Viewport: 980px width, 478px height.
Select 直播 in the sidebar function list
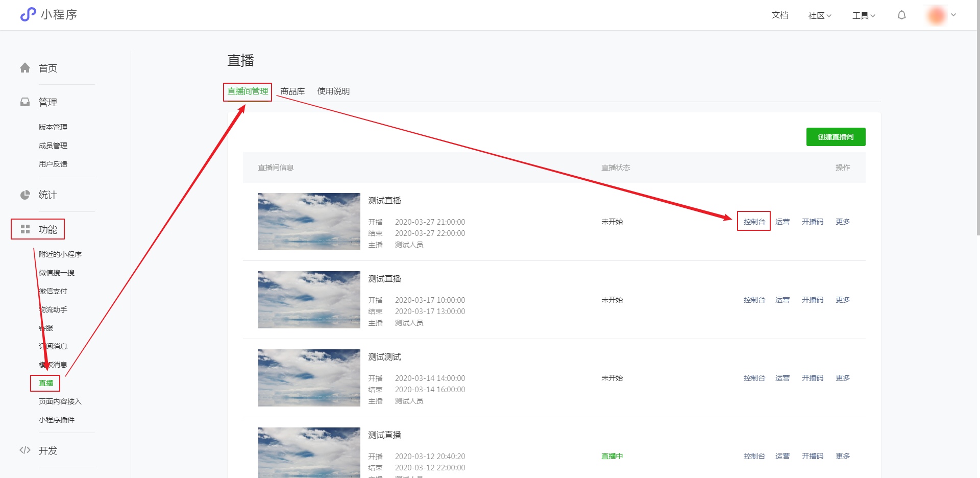(x=46, y=383)
